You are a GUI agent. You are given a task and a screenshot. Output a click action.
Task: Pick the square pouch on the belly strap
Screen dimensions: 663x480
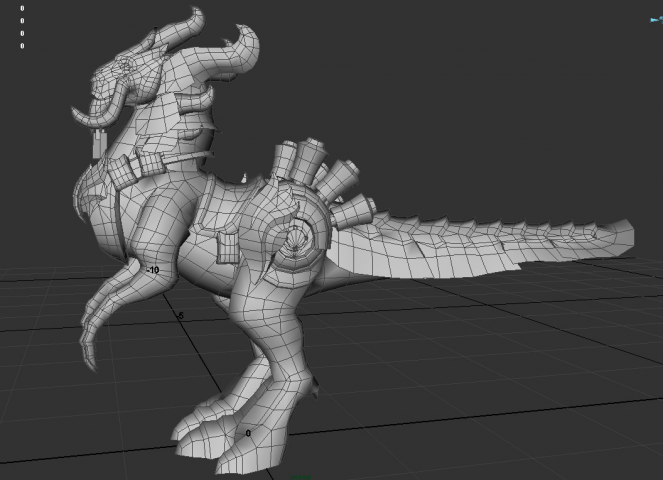click(x=228, y=248)
